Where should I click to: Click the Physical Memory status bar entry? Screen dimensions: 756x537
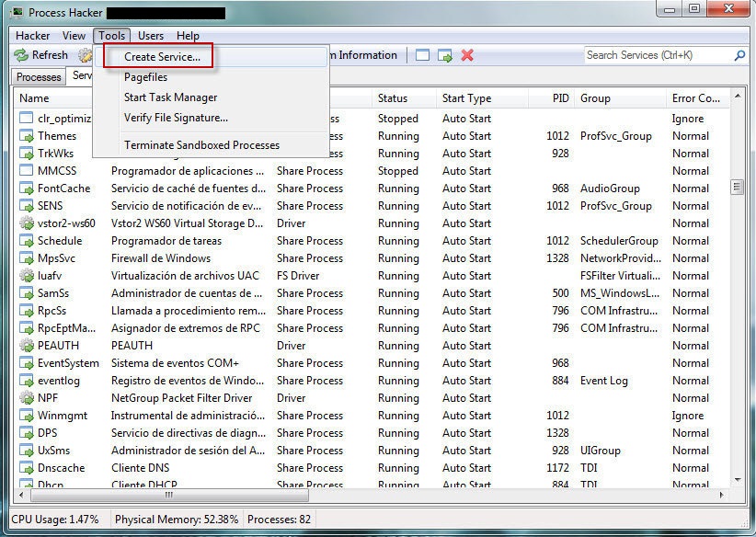tap(177, 520)
